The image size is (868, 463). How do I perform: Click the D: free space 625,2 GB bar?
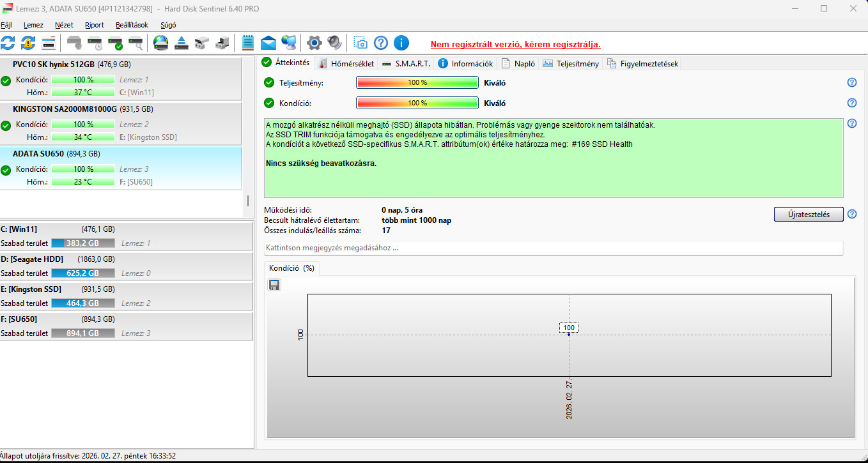[83, 273]
